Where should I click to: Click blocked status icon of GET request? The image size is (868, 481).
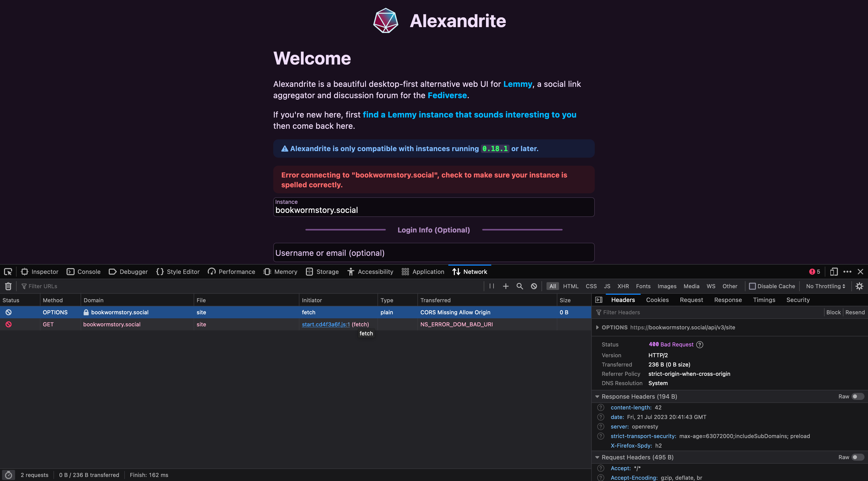pos(9,324)
